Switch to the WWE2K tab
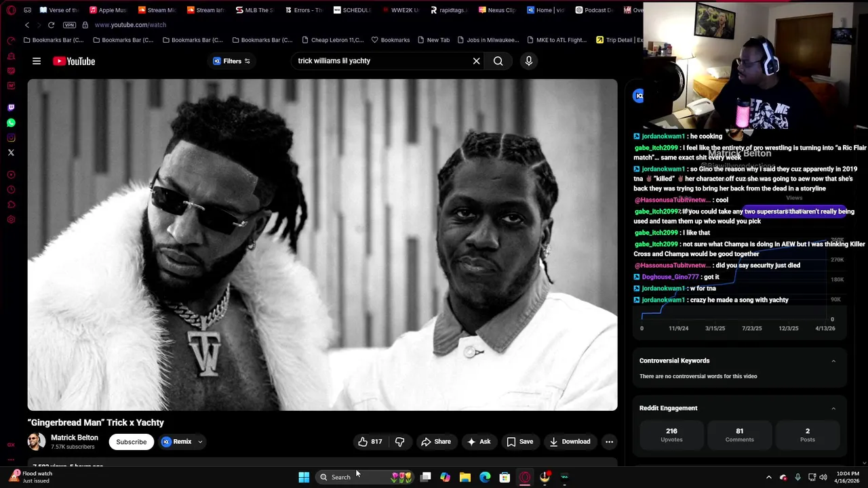868x488 pixels. click(401, 10)
